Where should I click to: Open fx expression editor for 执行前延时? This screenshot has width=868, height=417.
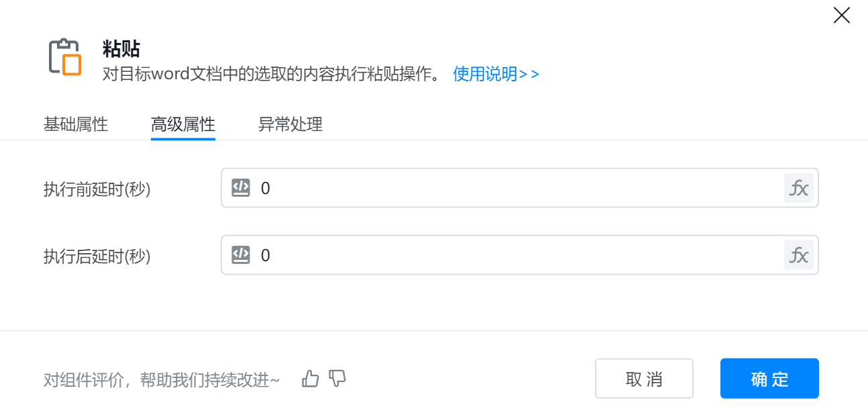798,188
